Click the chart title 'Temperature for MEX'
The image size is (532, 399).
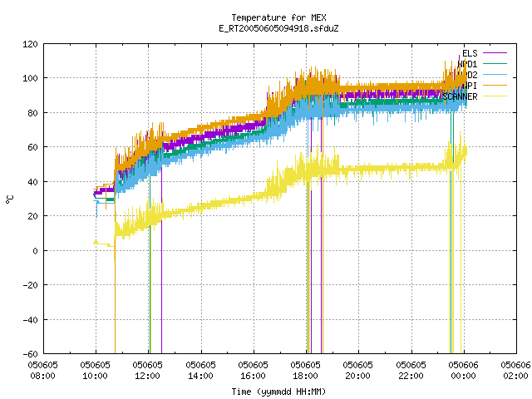point(278,17)
